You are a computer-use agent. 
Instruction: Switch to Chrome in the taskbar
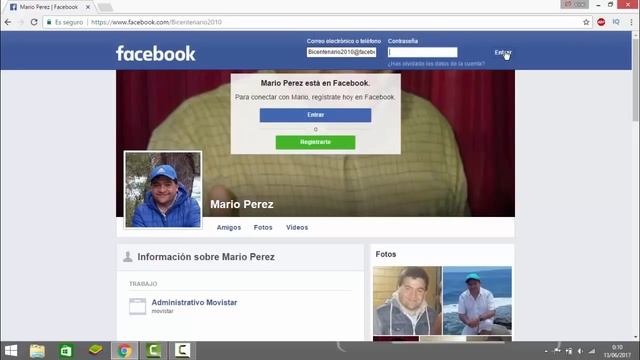pos(124,351)
